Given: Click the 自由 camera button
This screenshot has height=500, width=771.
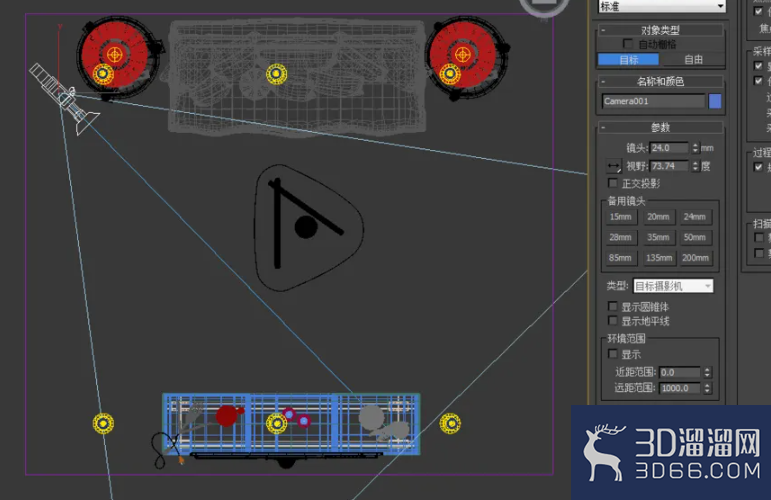Looking at the screenshot, I should tap(693, 60).
